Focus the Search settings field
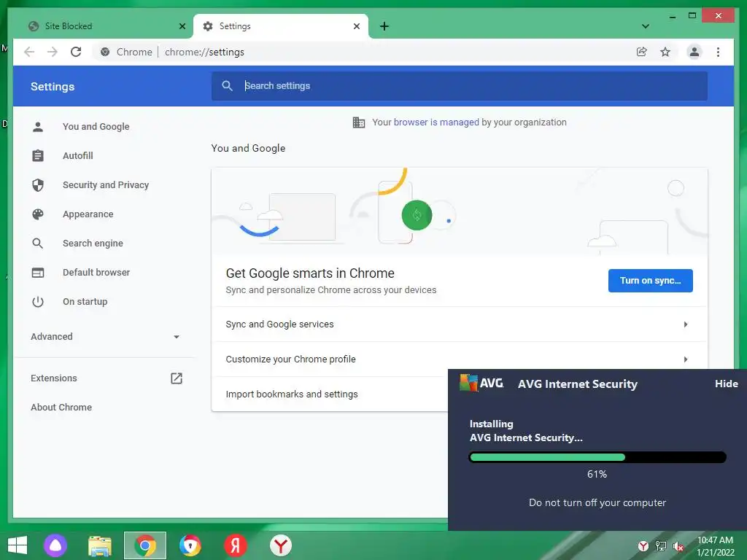Viewport: 747px width, 560px height. coord(460,86)
